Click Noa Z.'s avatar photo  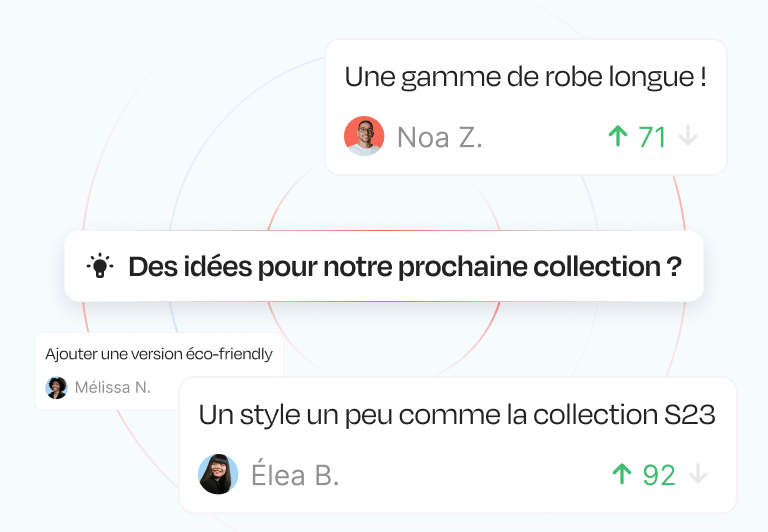(364, 136)
